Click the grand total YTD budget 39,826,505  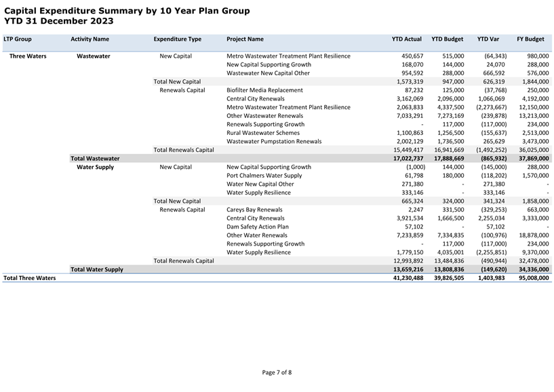click(x=449, y=278)
